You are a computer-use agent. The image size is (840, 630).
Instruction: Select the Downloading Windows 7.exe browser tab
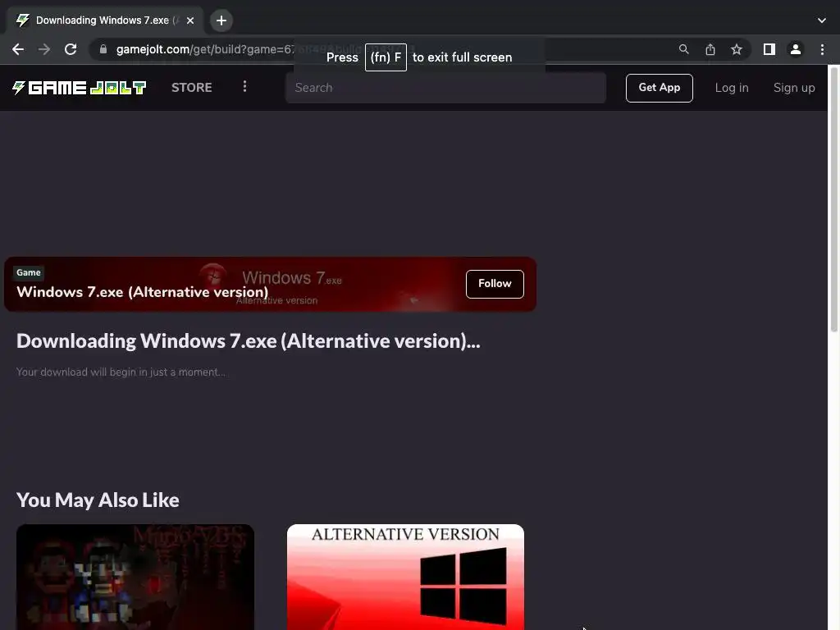[104, 21]
